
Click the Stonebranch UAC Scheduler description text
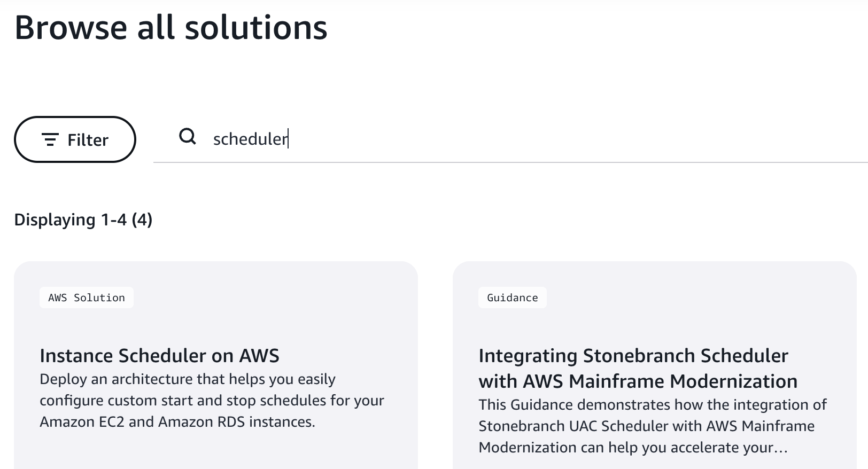[x=646, y=426]
